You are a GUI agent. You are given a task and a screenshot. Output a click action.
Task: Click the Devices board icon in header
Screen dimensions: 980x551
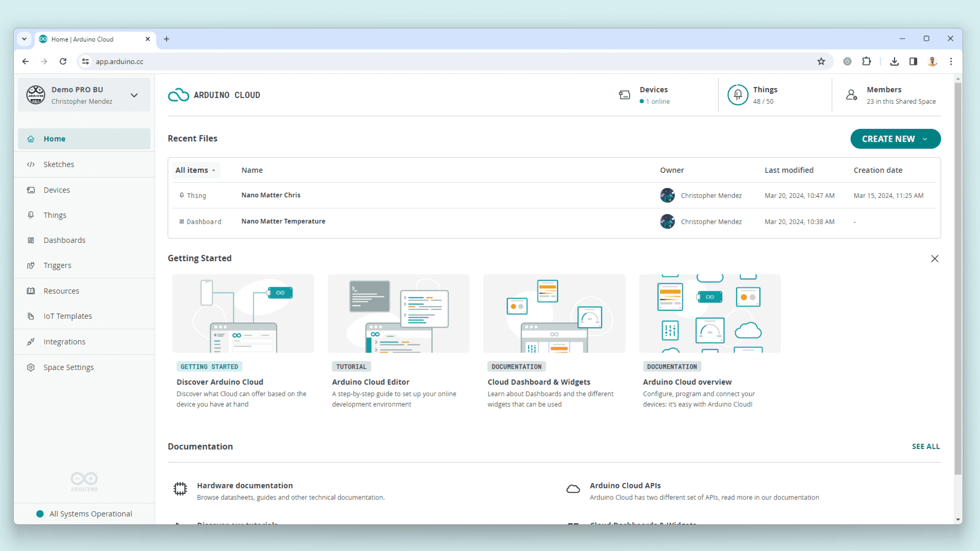point(624,95)
